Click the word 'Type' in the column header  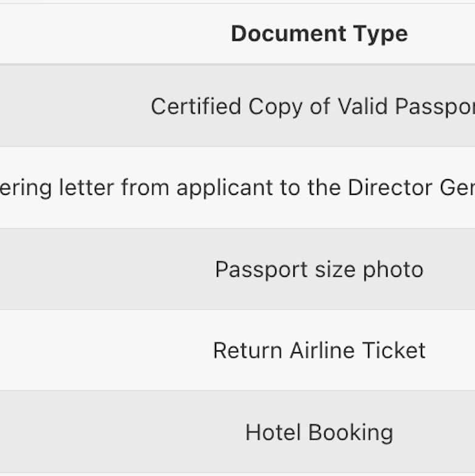click(381, 33)
